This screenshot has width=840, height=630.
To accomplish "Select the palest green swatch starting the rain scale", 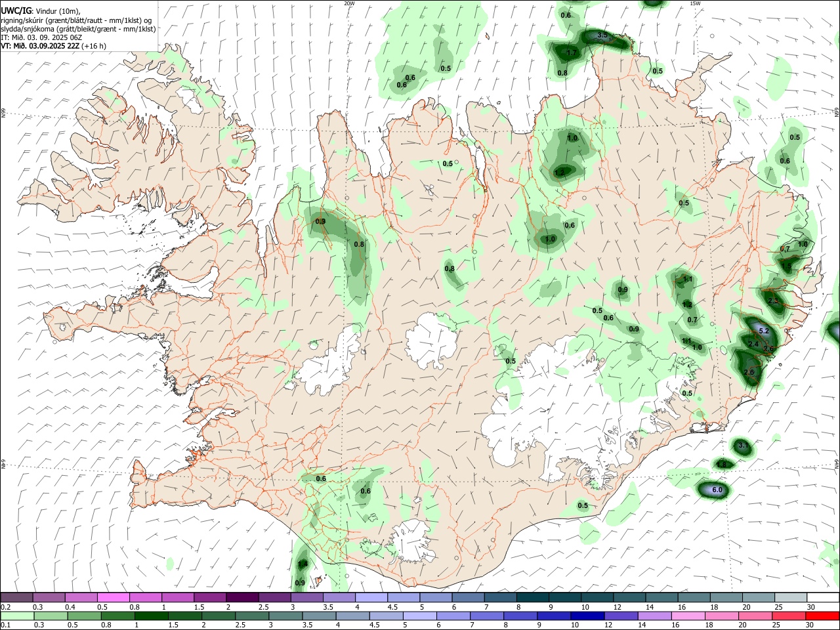I will [x=16, y=616].
